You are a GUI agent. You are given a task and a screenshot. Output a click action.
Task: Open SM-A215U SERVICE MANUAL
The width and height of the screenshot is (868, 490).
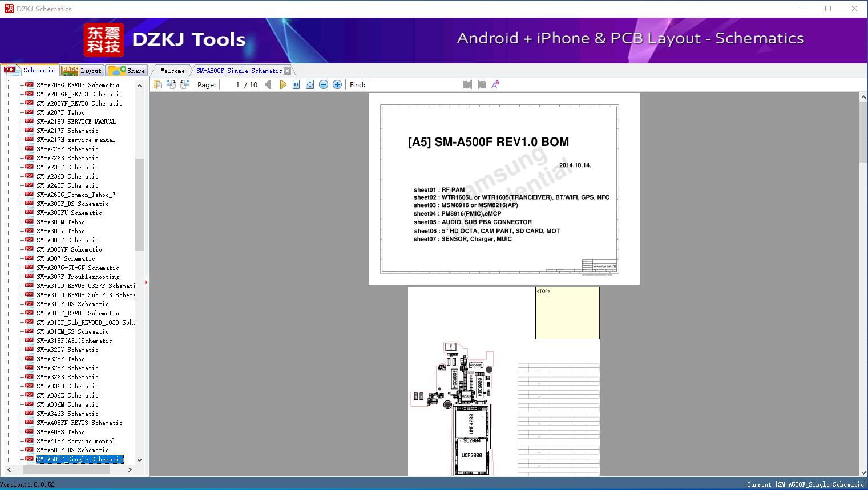click(x=76, y=122)
